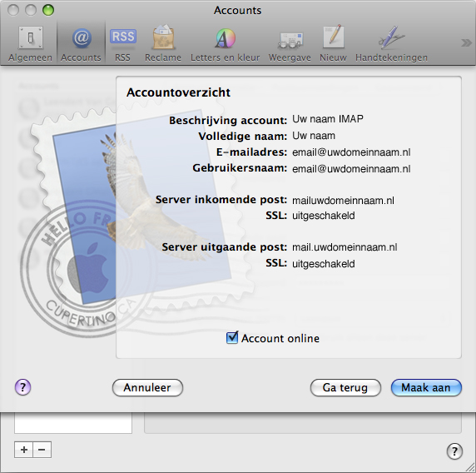Viewport: 476px width, 473px height.
Task: Open the purple help button
Action: pos(22,387)
